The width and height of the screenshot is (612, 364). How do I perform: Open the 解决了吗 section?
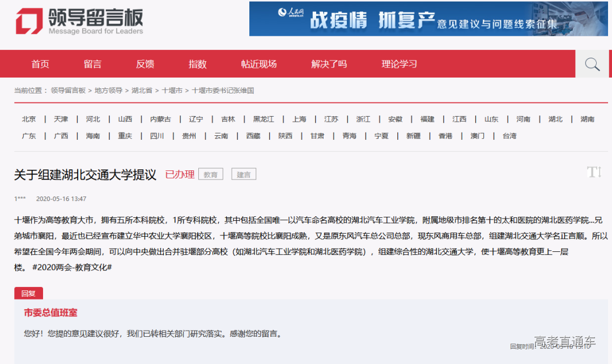(x=329, y=64)
